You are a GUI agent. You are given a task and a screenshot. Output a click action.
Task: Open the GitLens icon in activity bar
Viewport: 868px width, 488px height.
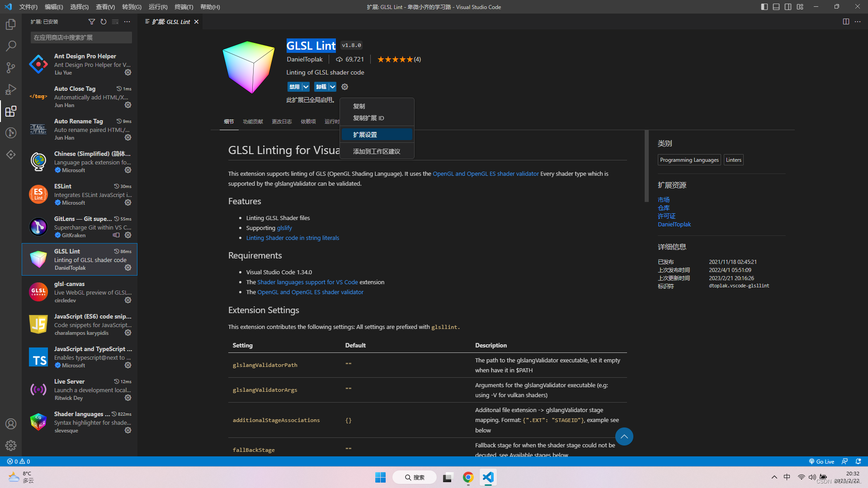click(x=11, y=133)
